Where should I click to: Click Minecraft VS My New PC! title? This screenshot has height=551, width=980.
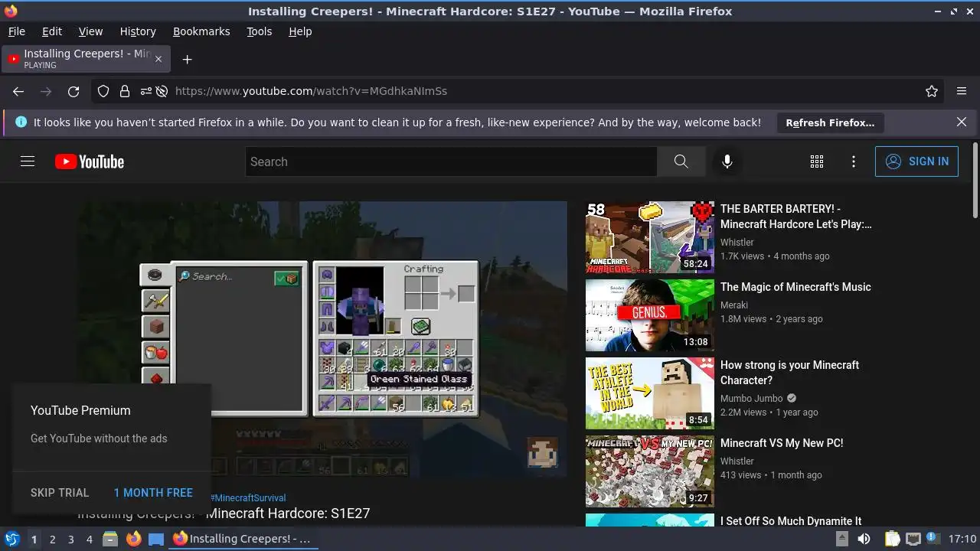782,443
